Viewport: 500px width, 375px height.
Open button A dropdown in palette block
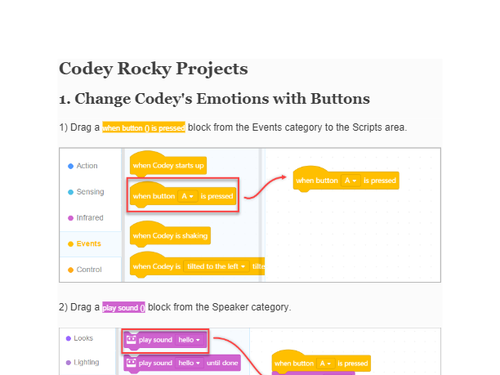(x=188, y=196)
